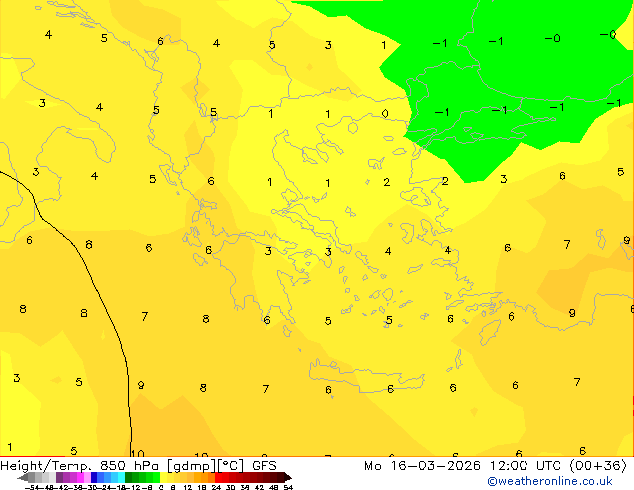634x490 pixels.
Task: Pick the dark blue swatch in the temperature legend
Action: (94, 477)
